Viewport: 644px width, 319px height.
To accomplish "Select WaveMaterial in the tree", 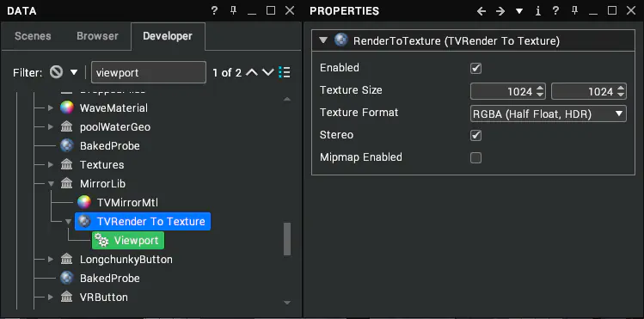I will [x=113, y=108].
